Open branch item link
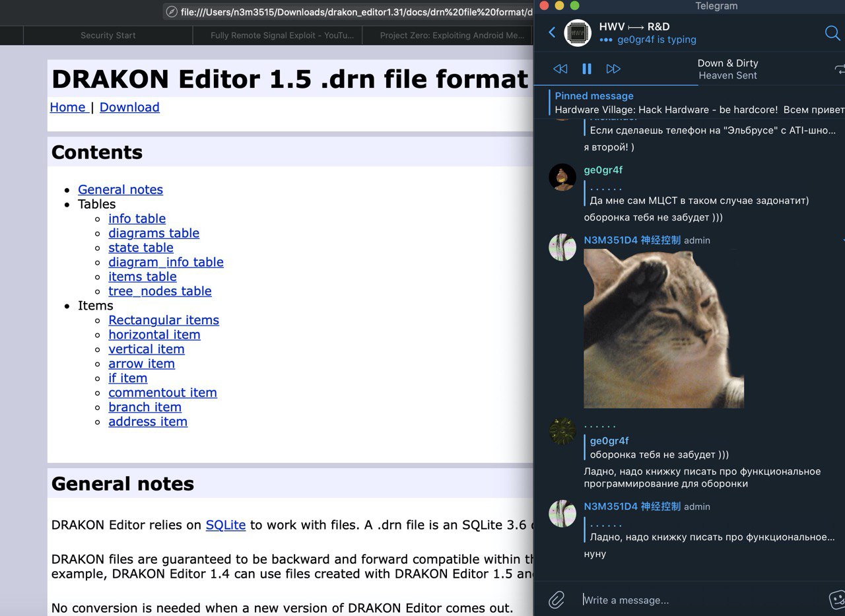 [x=145, y=407]
